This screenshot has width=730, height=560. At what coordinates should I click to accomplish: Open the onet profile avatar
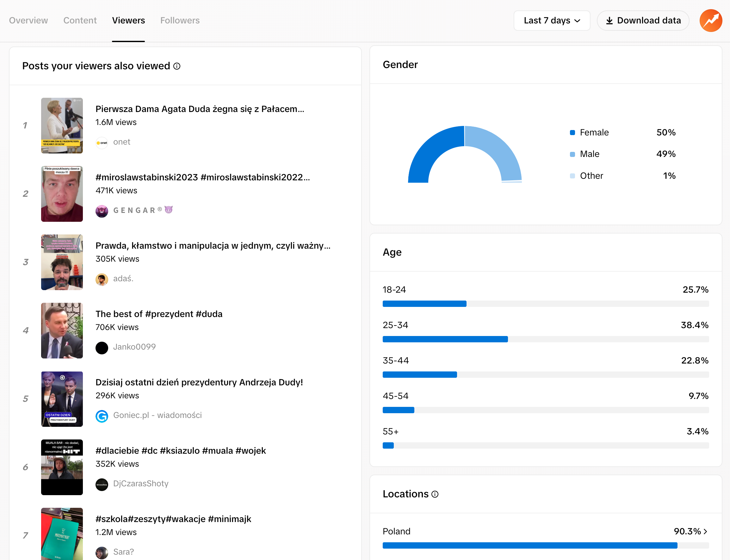tap(102, 142)
